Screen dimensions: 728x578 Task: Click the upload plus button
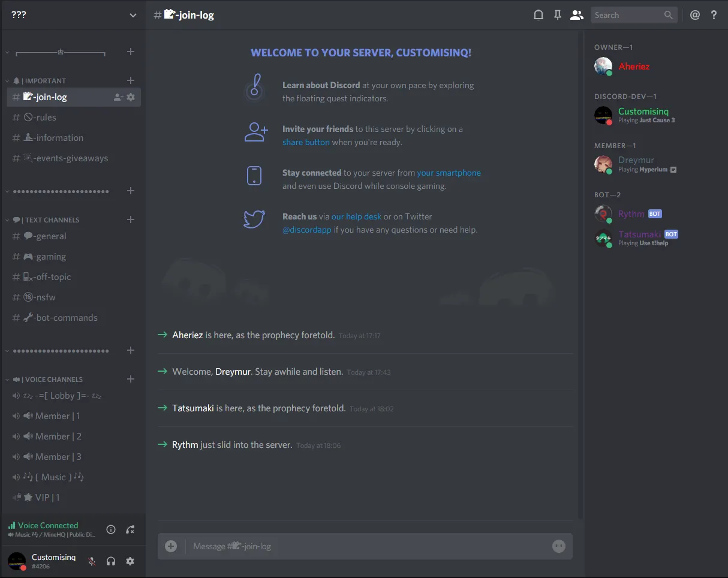(x=171, y=546)
